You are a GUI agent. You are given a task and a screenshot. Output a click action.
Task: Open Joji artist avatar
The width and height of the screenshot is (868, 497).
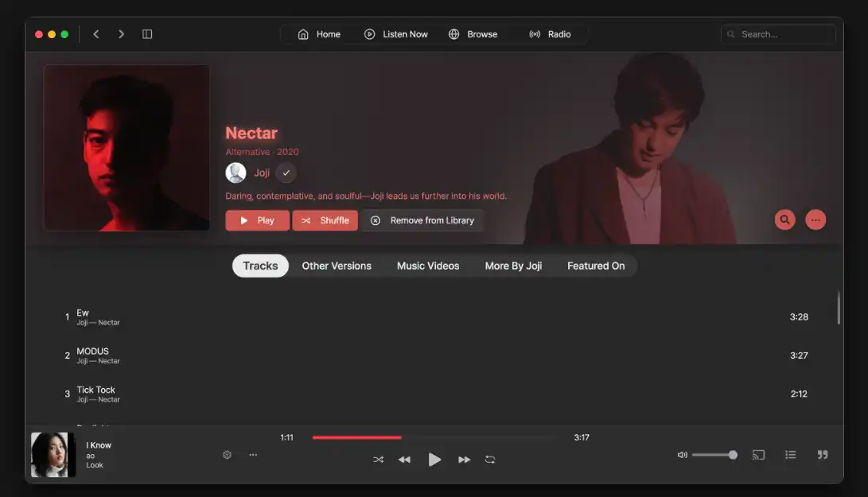point(235,173)
